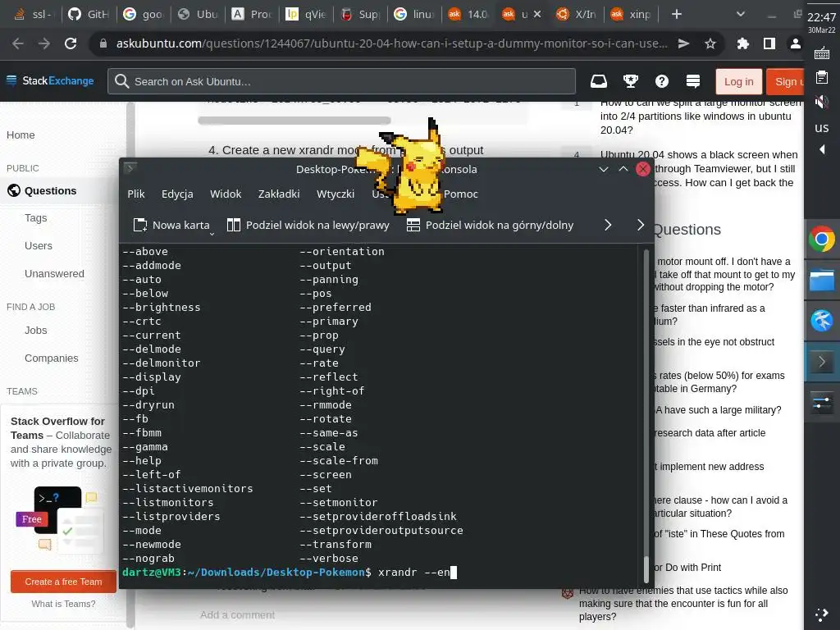Click Konsole vertical scrollbar
The image size is (840, 630).
click(x=646, y=416)
